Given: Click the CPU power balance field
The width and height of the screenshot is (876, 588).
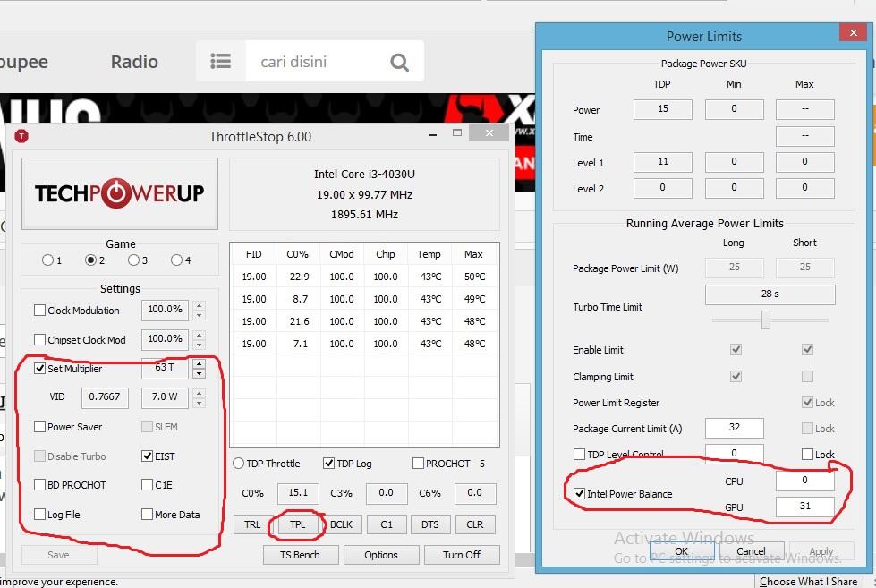Looking at the screenshot, I should pos(804,481).
